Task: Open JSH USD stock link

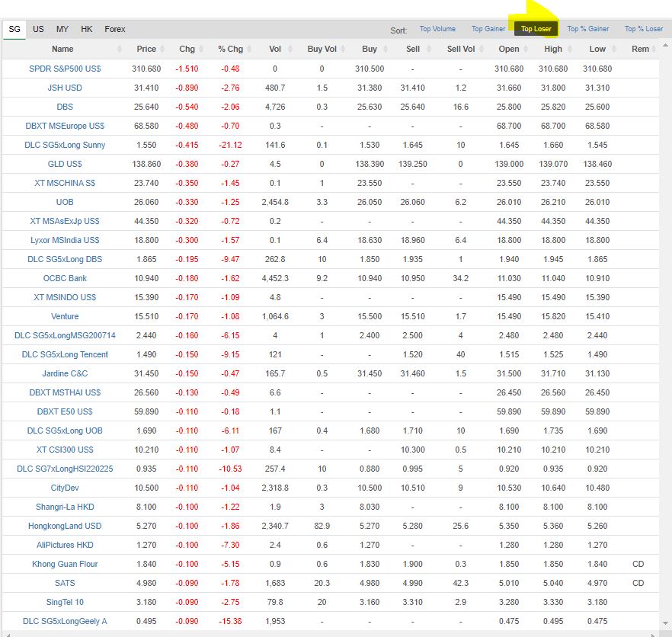Action: (65, 88)
